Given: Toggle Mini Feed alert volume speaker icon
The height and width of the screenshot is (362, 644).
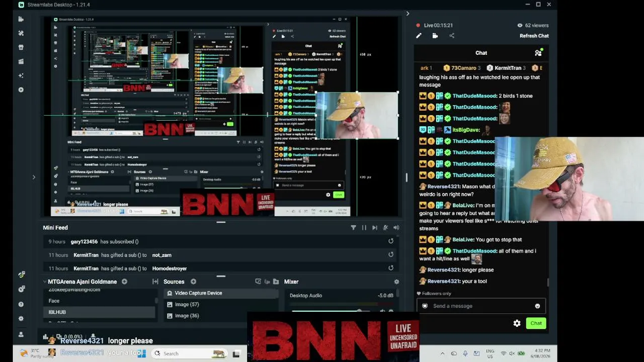Looking at the screenshot, I should (396, 228).
